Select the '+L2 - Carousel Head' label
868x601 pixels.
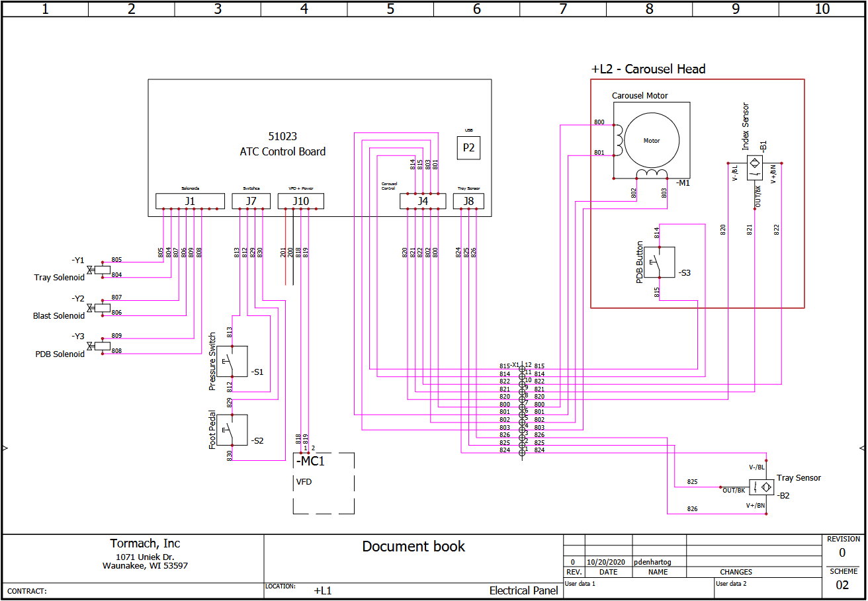[x=648, y=69]
